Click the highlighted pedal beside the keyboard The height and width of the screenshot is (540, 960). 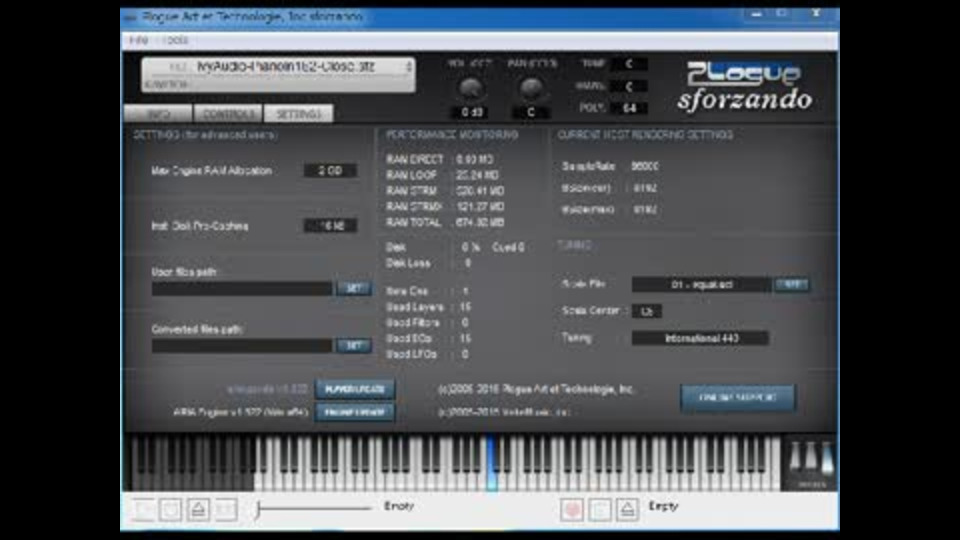coord(827,459)
